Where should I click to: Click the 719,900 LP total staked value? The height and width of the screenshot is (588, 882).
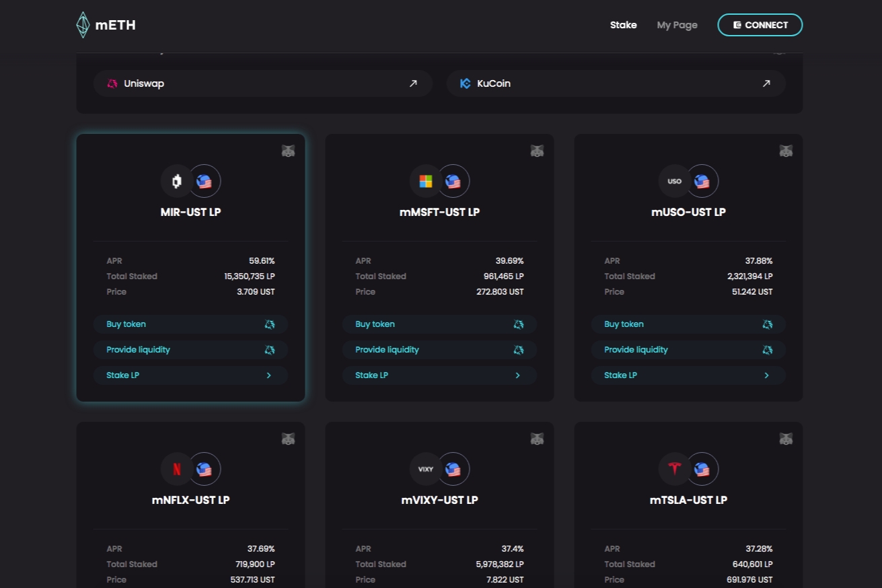[x=255, y=564]
